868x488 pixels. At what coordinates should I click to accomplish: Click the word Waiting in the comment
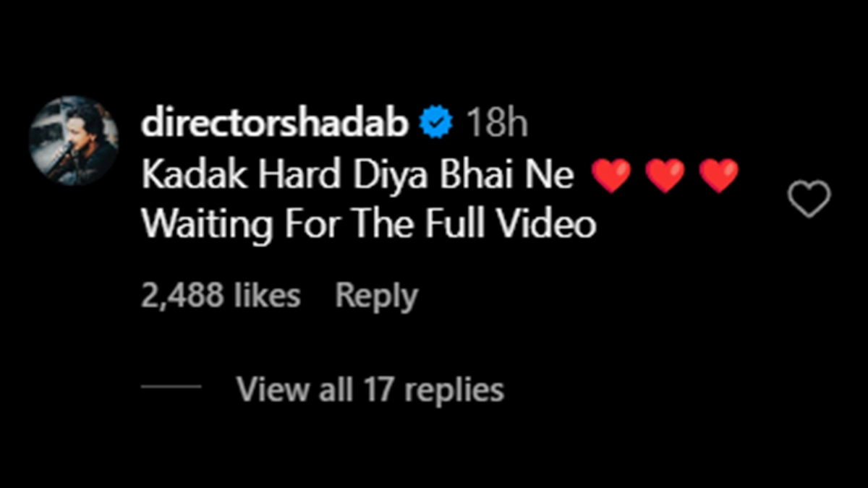[x=205, y=225]
